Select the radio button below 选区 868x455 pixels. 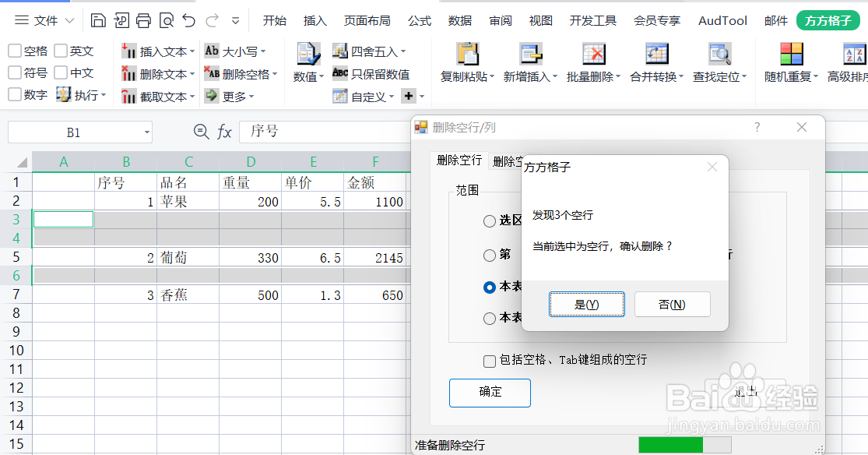[490, 255]
